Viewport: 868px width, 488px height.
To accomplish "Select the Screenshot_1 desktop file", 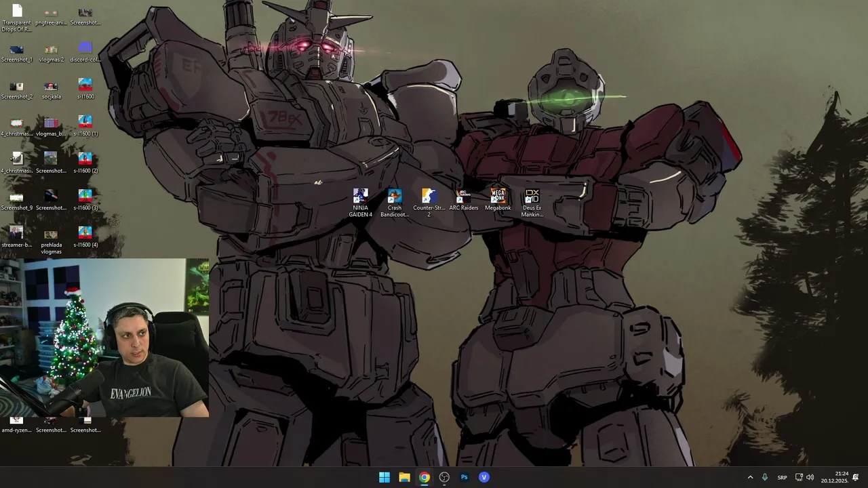I will click(x=17, y=52).
